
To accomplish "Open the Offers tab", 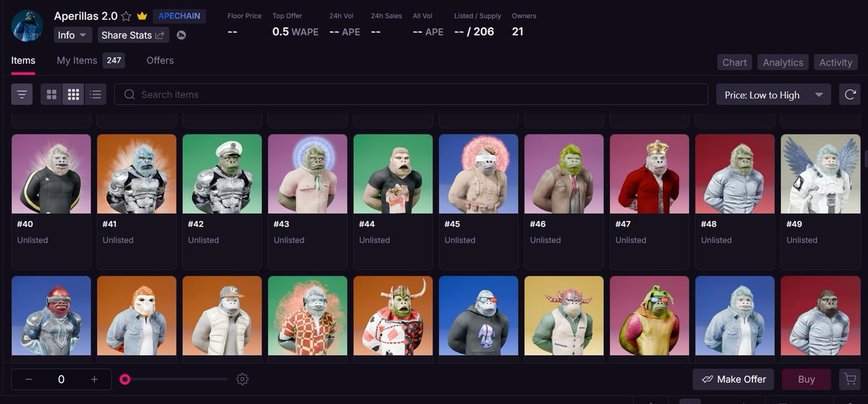I will pyautogui.click(x=160, y=61).
